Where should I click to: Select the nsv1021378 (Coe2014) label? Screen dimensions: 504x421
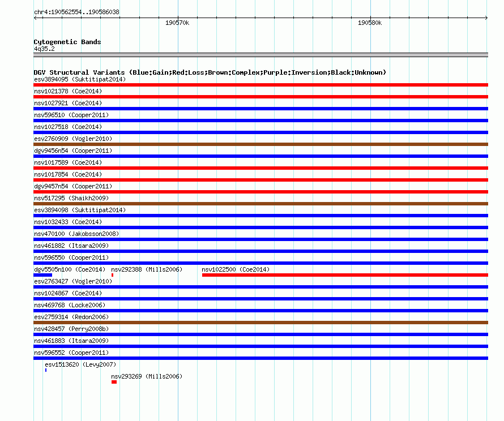(68, 91)
